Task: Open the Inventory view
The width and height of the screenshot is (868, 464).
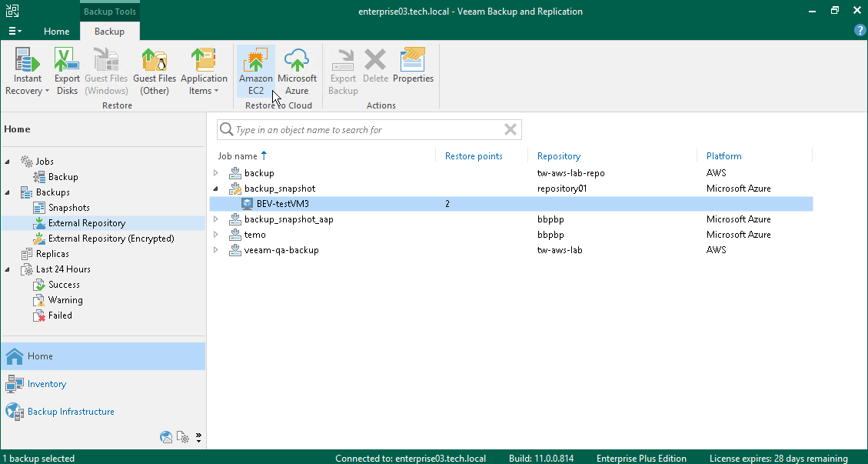Action: coord(103,384)
